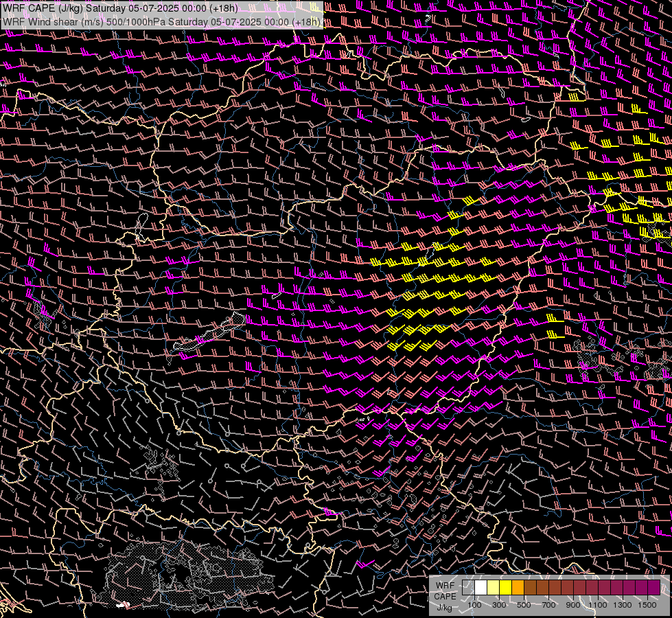Click the legend value 1300

pos(623,605)
